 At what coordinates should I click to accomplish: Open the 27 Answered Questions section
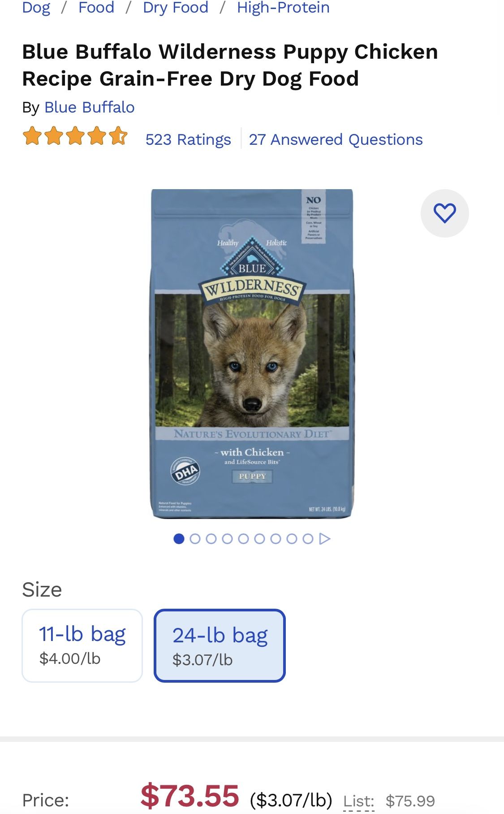(x=336, y=139)
